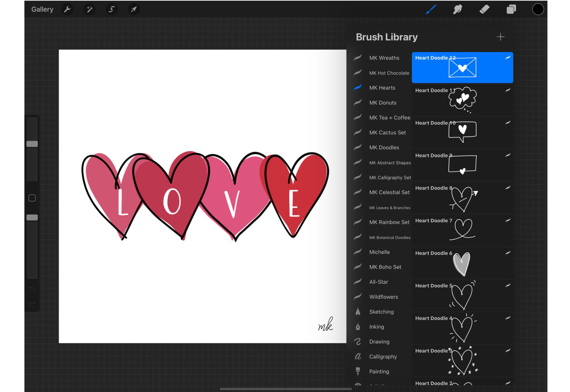Image resolution: width=570 pixels, height=392 pixels.
Task: Select the Heart Doodle 7 brush
Action: [462, 230]
